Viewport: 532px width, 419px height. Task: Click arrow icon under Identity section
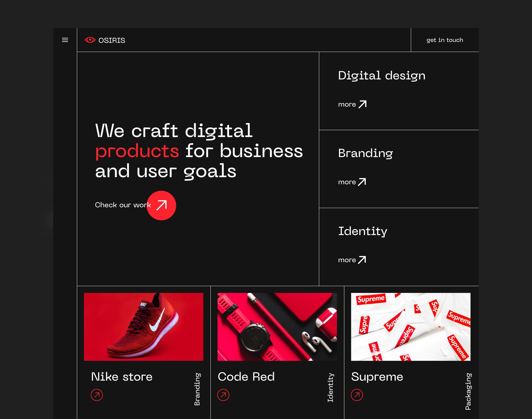(x=362, y=260)
